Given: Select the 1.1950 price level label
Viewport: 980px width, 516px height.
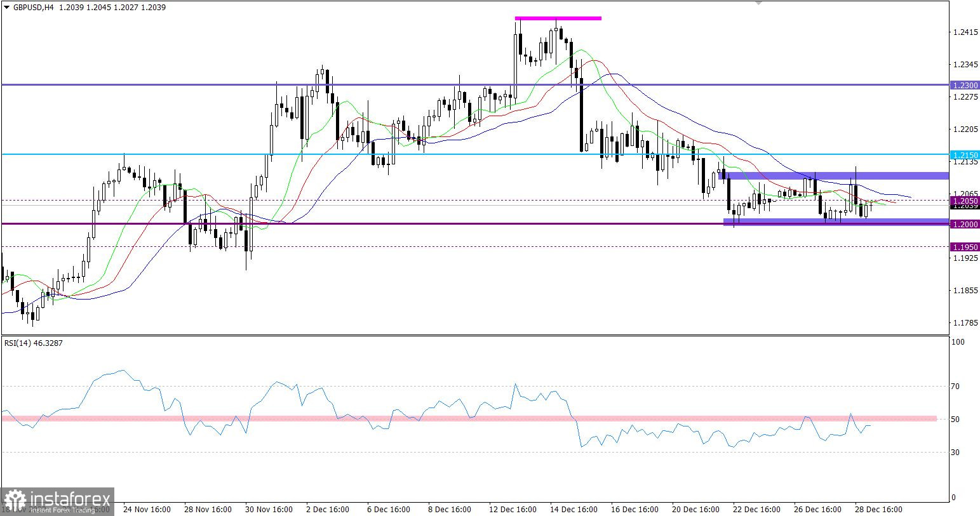Looking at the screenshot, I should [x=965, y=247].
